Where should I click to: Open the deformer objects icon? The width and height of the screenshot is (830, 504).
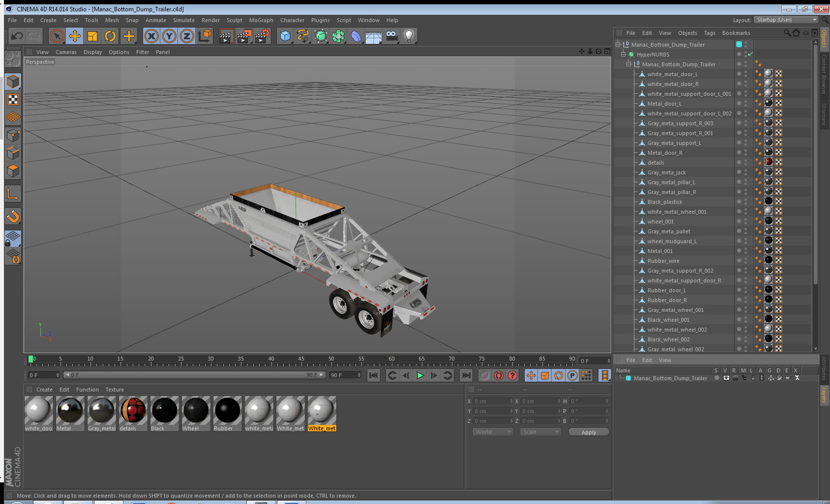point(356,36)
